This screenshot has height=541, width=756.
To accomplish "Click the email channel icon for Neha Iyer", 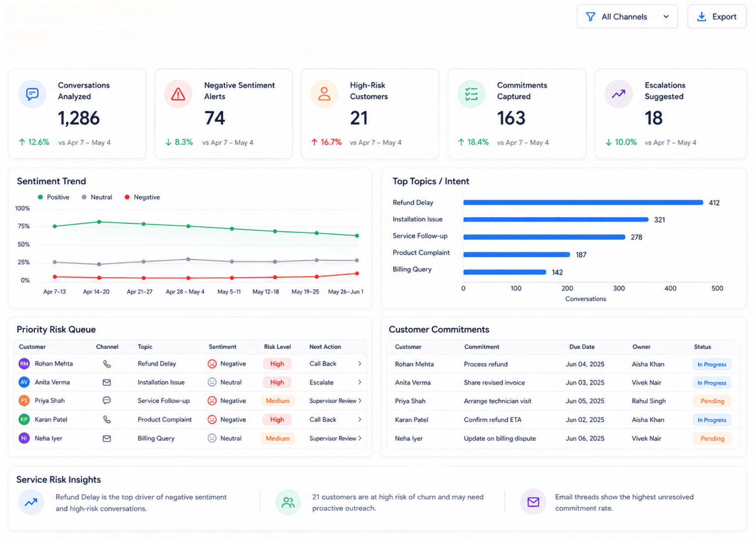I will pyautogui.click(x=107, y=438).
